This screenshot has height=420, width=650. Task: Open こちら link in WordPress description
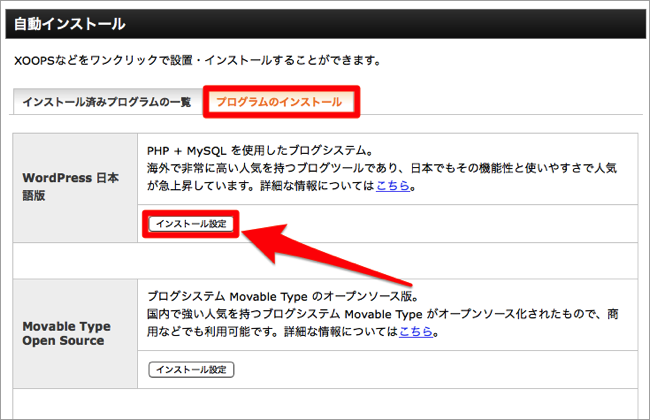[x=393, y=186]
